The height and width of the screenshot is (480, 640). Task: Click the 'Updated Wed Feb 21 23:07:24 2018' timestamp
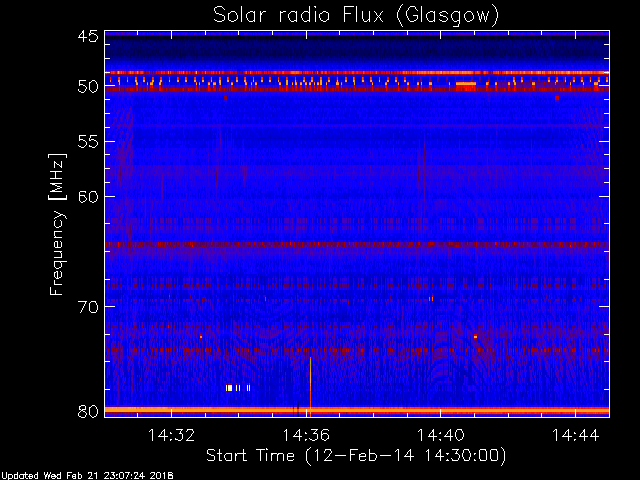pyautogui.click(x=87, y=476)
